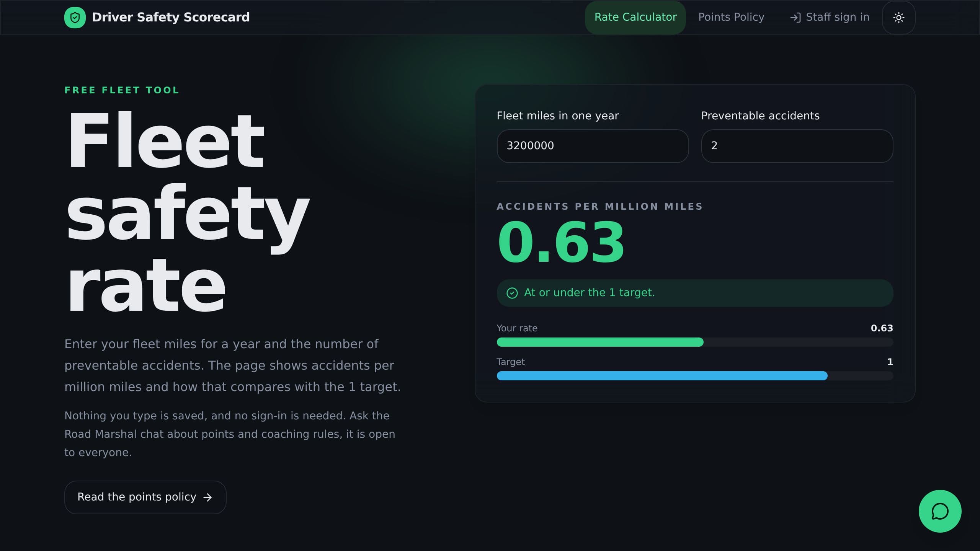Click the target value '1' beside Target

click(x=890, y=362)
